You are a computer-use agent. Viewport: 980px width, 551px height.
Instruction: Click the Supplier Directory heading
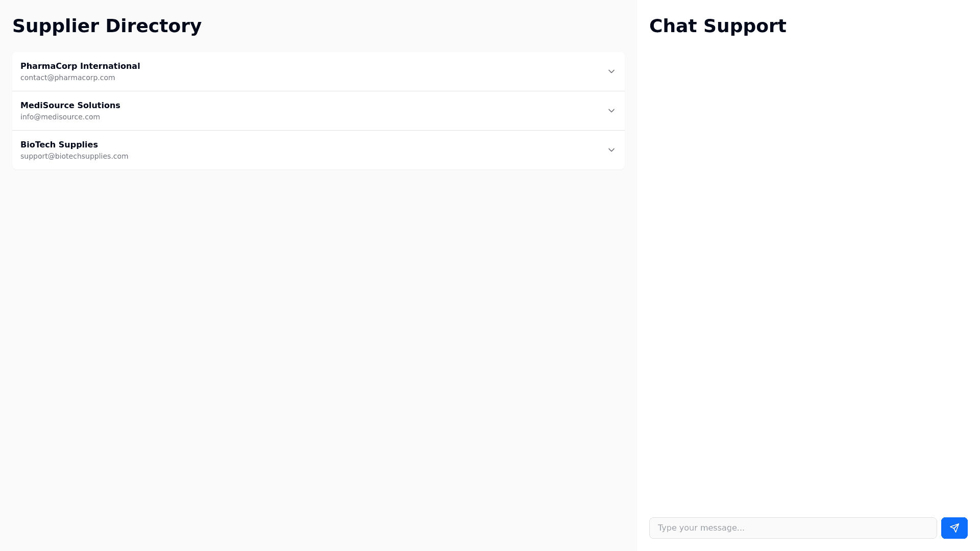click(107, 26)
